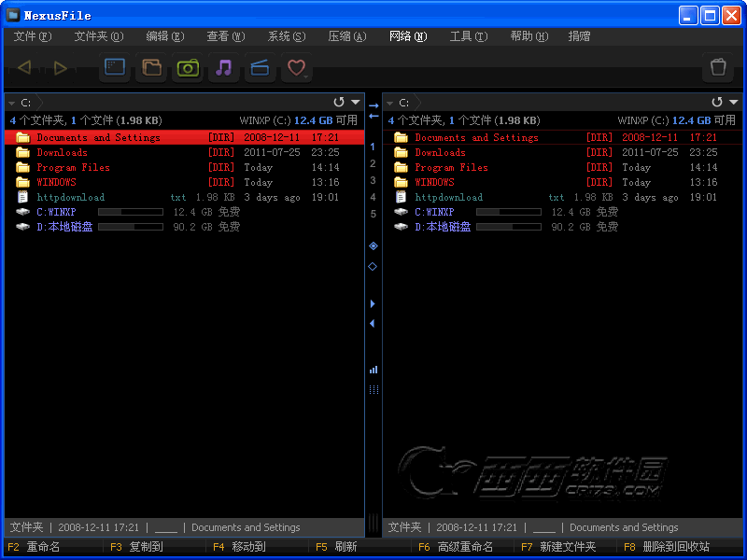This screenshot has height=560, width=747.
Task: Click the left-pointing sync arrow in the center bar
Action: (373, 116)
